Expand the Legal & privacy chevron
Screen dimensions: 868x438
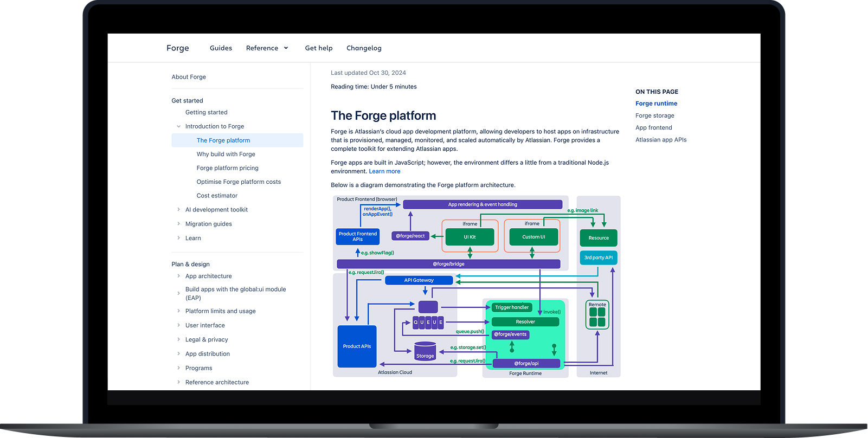tap(178, 339)
